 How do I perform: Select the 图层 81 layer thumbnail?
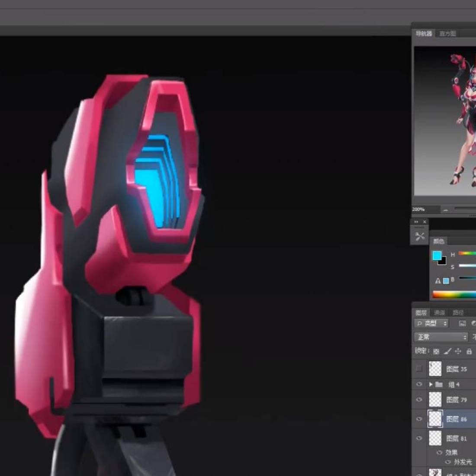pyautogui.click(x=435, y=438)
